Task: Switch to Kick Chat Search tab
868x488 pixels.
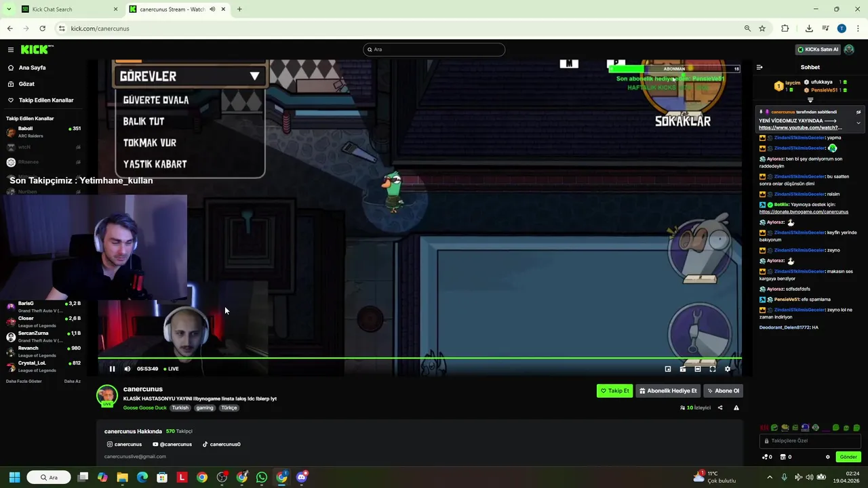Action: pos(68,9)
